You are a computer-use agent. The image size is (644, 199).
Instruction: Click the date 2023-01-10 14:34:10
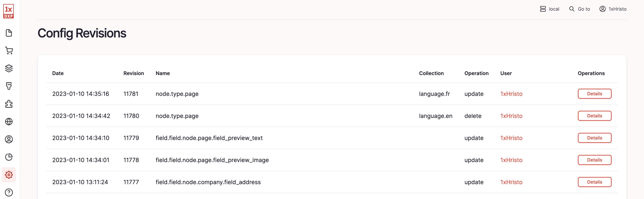click(81, 138)
